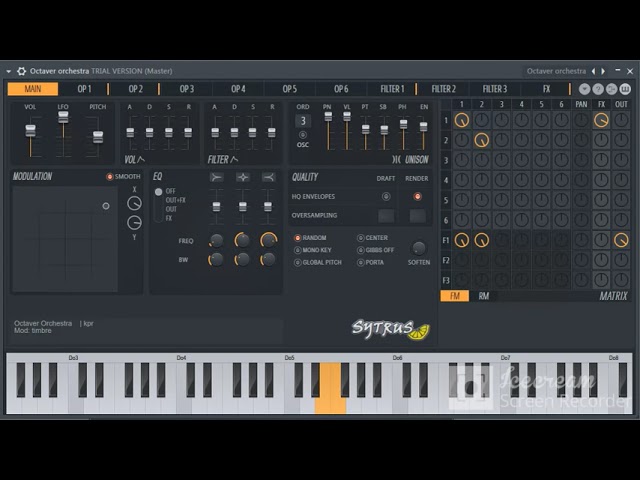Toggle HQ ENVELOPES for RENDER
Image resolution: width=640 pixels, height=480 pixels.
(417, 197)
